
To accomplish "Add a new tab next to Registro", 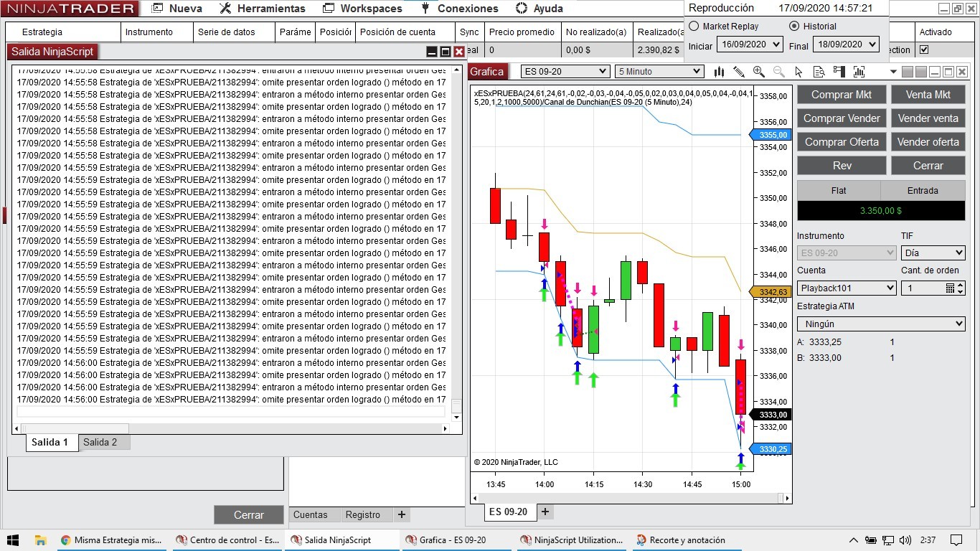I will pos(402,514).
